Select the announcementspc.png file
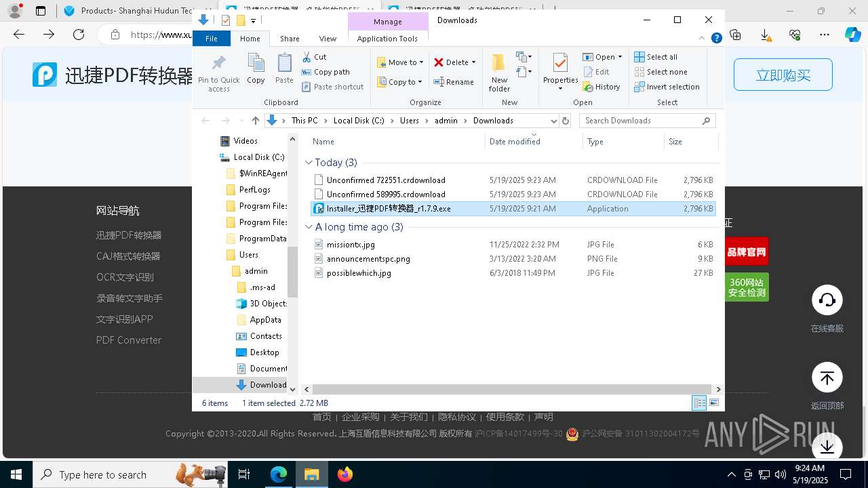The height and width of the screenshot is (488, 868). tap(513, 259)
